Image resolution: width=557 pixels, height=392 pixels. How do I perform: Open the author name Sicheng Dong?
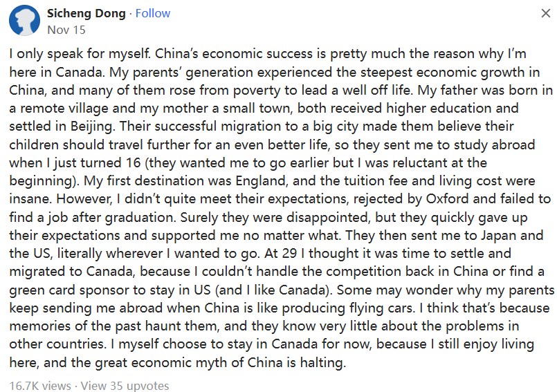coord(87,13)
